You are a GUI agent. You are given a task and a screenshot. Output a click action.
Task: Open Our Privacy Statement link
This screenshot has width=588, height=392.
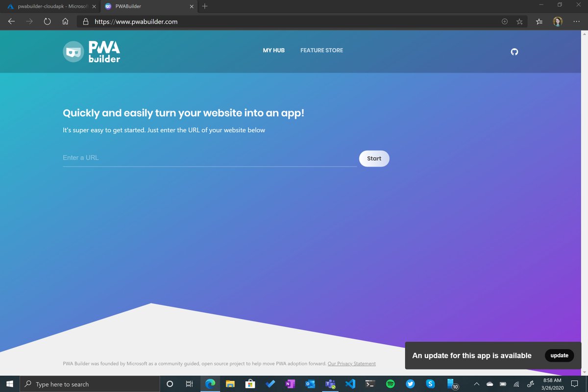352,364
